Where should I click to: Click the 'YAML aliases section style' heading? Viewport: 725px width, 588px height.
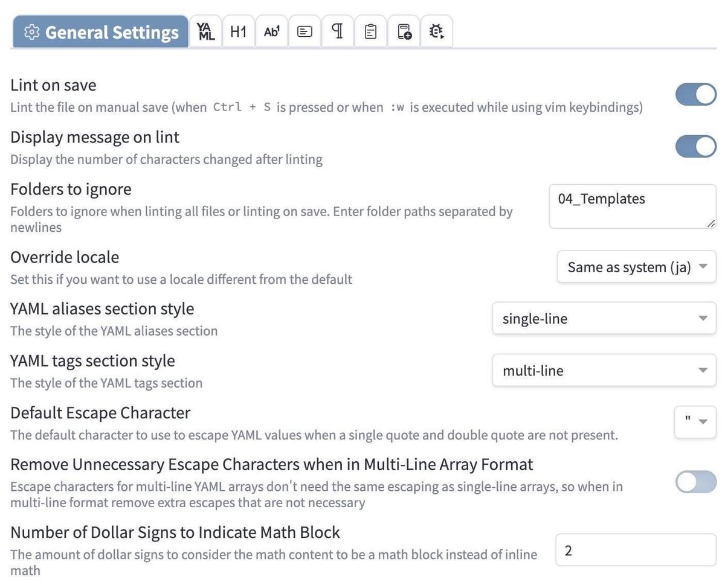tap(102, 308)
